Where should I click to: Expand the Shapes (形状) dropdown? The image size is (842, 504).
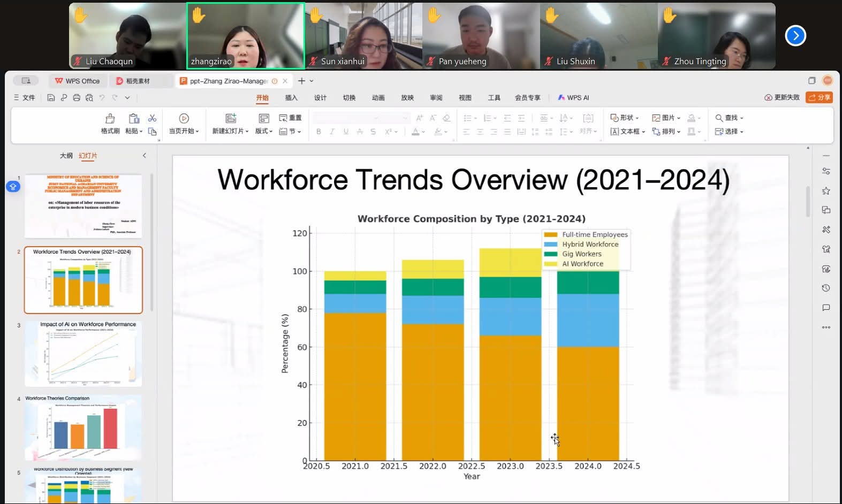(625, 118)
